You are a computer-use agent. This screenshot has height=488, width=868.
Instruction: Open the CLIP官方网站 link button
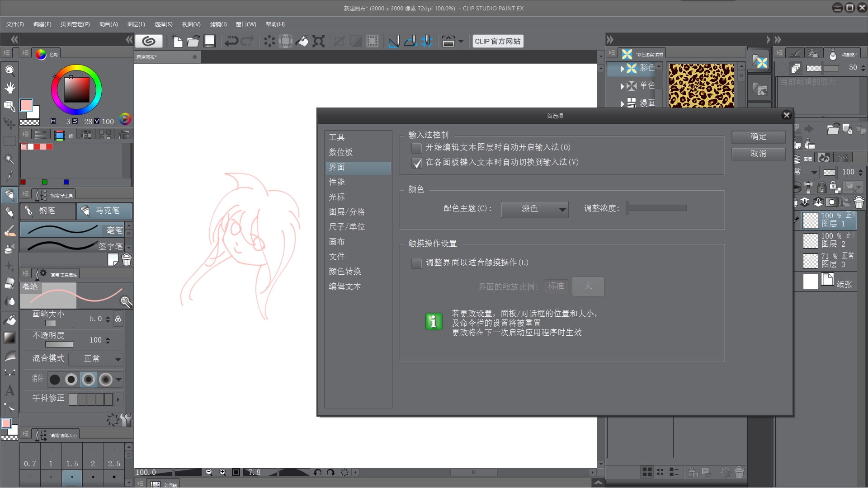(497, 42)
